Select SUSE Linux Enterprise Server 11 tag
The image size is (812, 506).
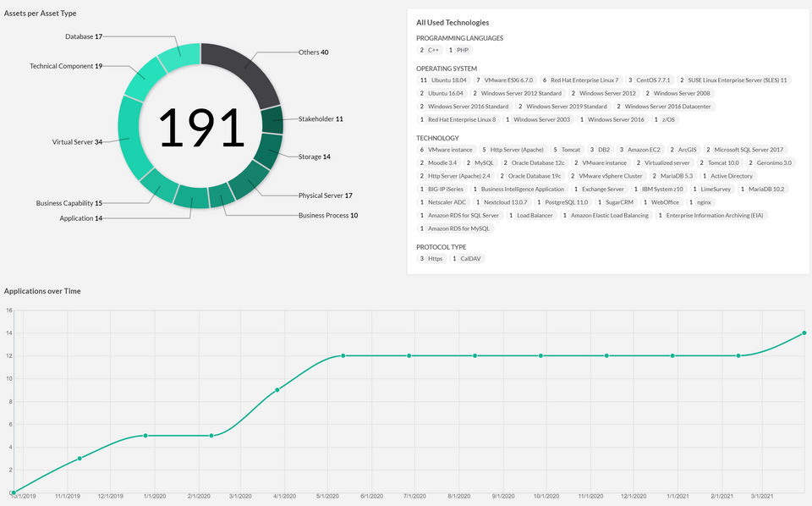(x=733, y=80)
